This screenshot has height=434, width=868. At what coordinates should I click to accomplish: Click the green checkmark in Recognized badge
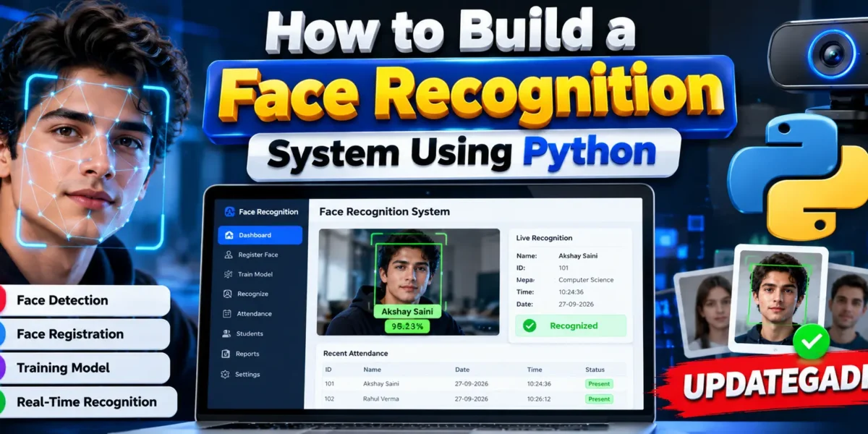[529, 325]
